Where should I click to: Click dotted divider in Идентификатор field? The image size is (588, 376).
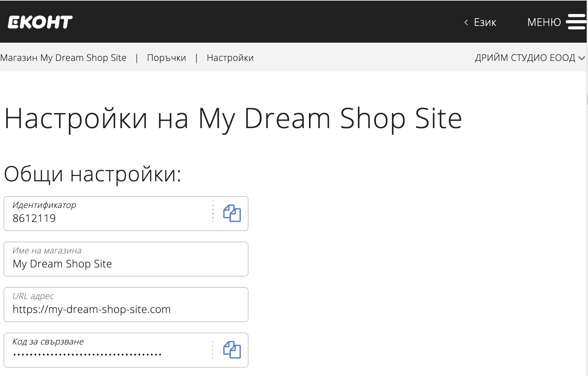pyautogui.click(x=213, y=212)
